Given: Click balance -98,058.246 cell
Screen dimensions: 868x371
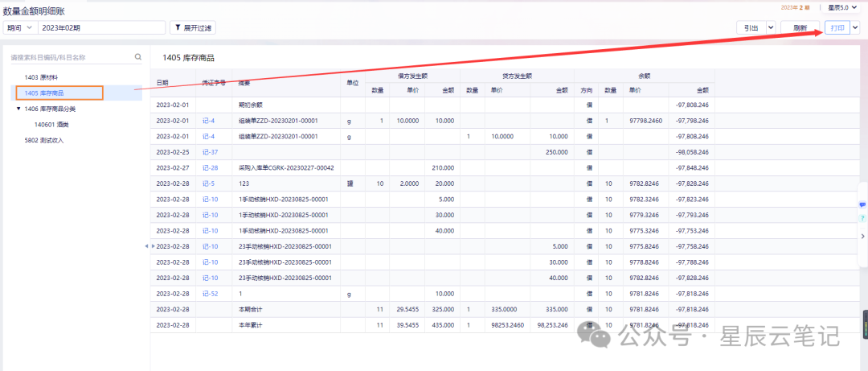Looking at the screenshot, I should click(692, 152).
